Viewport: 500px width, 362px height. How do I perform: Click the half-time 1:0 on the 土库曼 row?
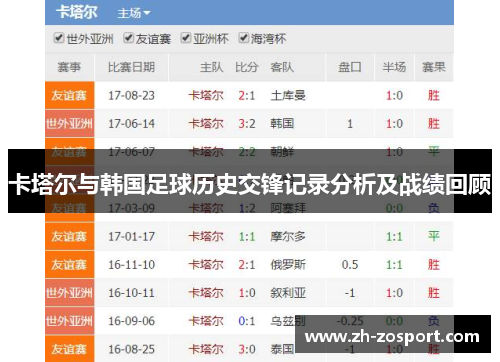pos(394,96)
